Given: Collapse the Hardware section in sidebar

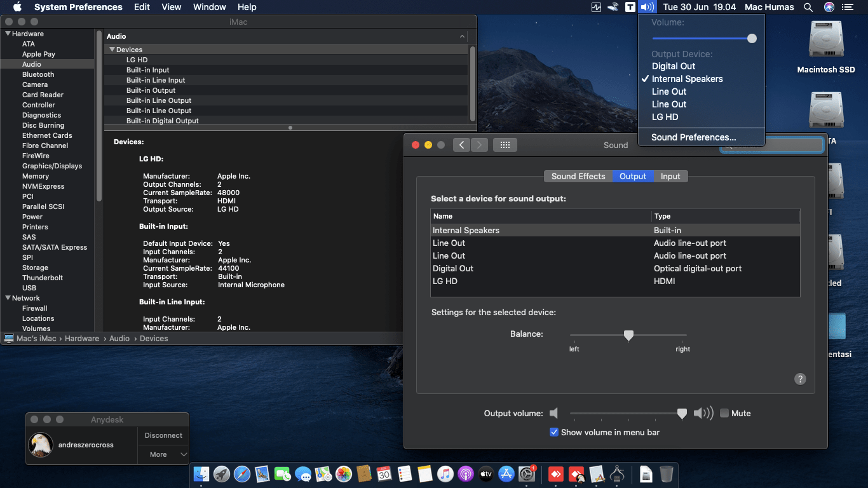Looking at the screenshot, I should point(8,34).
